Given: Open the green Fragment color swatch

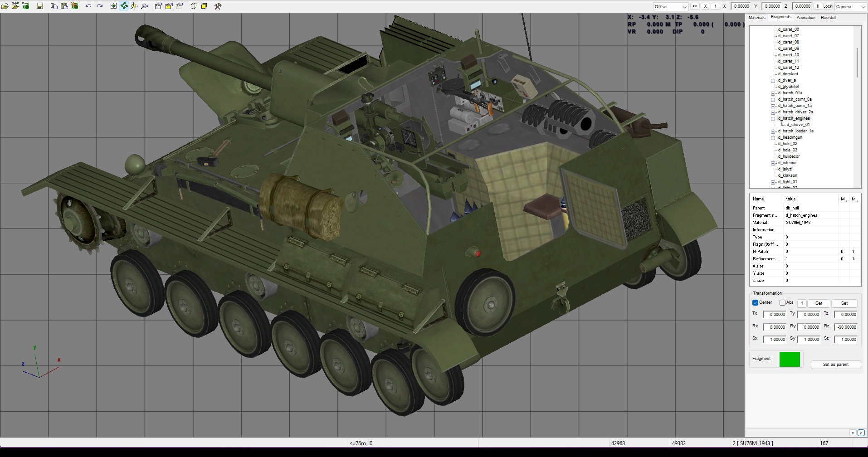Looking at the screenshot, I should click(x=790, y=359).
